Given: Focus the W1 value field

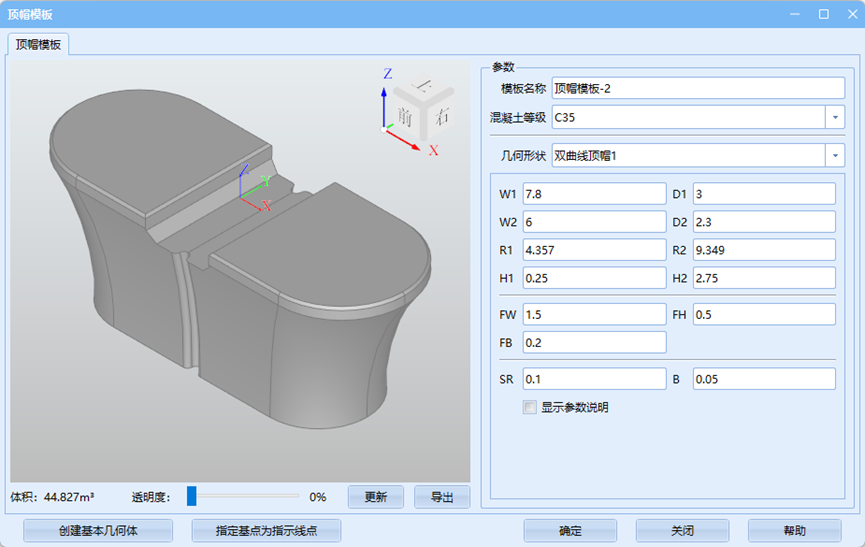Looking at the screenshot, I should [593, 193].
